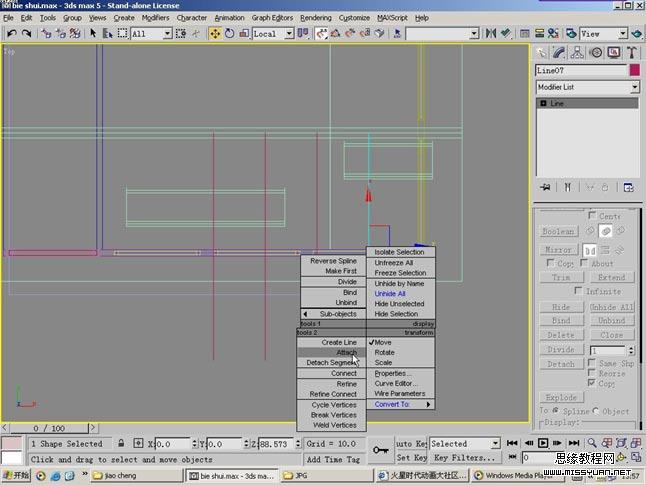646x485 pixels.
Task: Click the Boolean button
Action: tap(558, 231)
